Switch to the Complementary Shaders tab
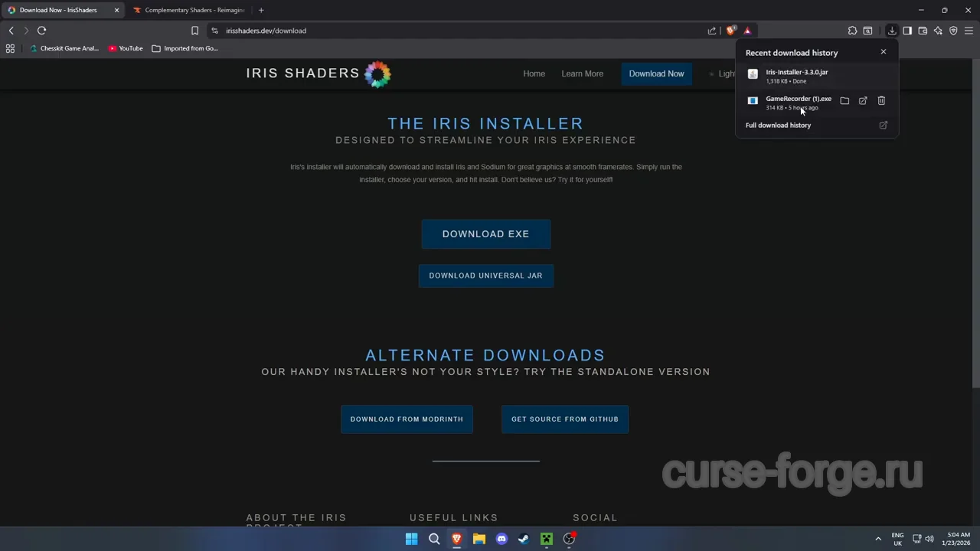The width and height of the screenshot is (980, 551). click(x=189, y=10)
